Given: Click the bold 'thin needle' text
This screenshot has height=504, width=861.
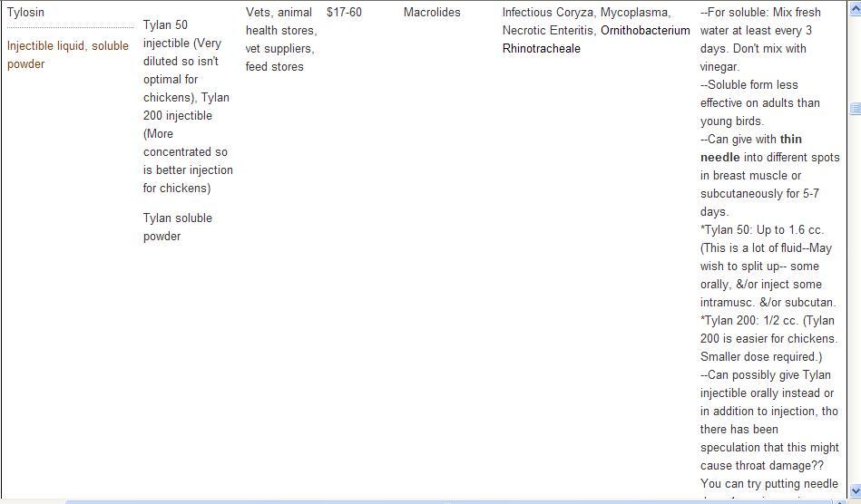Looking at the screenshot, I should [x=751, y=149].
